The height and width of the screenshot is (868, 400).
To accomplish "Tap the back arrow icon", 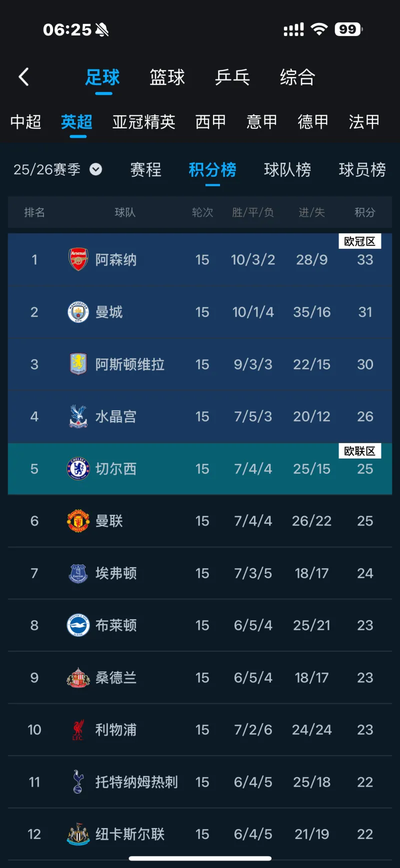I will pyautogui.click(x=23, y=77).
